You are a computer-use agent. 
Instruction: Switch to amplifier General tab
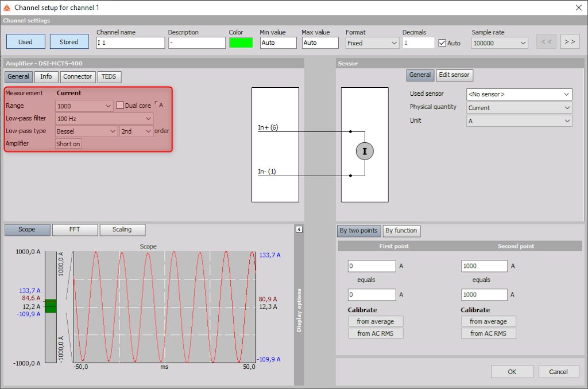[18, 76]
